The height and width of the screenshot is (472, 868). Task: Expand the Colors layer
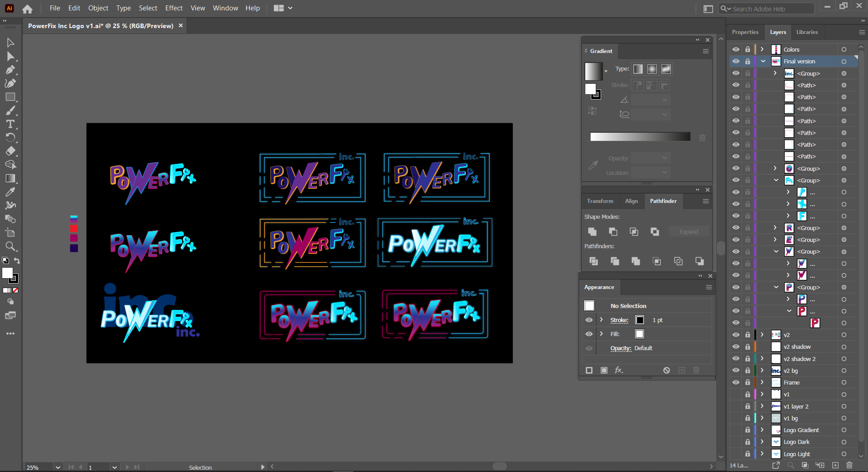pos(762,49)
